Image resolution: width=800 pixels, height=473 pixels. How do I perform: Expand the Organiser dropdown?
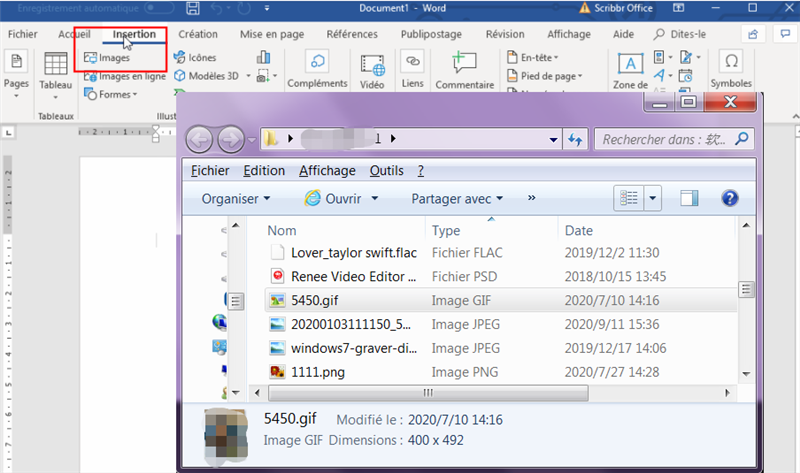tap(236, 198)
